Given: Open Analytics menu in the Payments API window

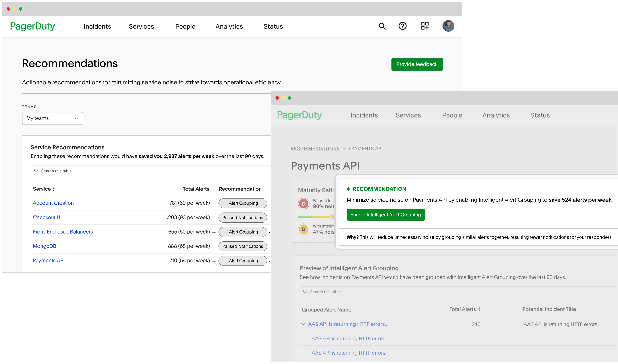Looking at the screenshot, I should click(x=496, y=115).
